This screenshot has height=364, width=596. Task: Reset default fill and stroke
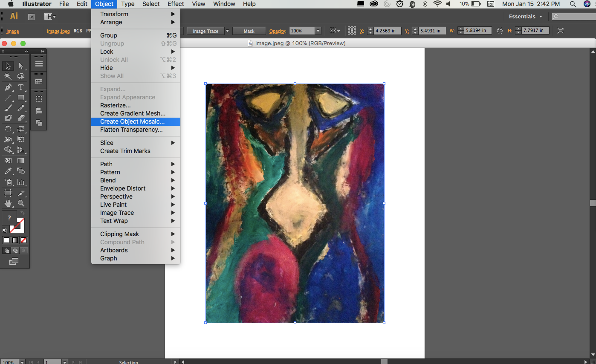coord(5,231)
